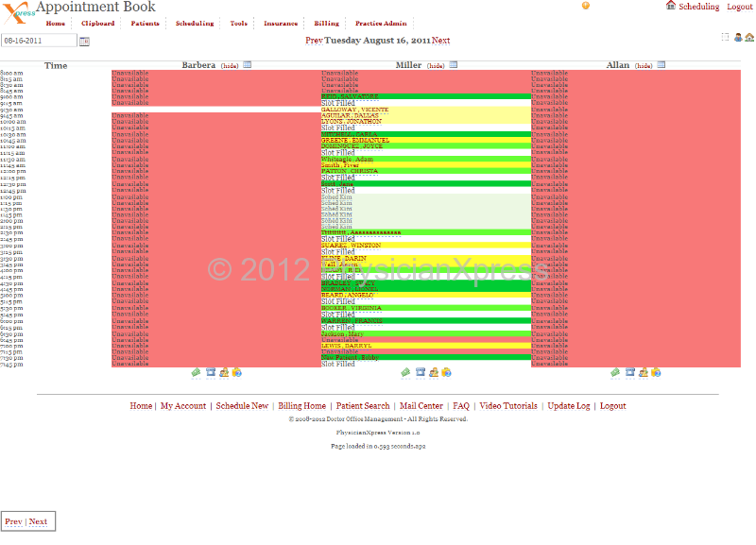Open the Patients menu

[145, 24]
